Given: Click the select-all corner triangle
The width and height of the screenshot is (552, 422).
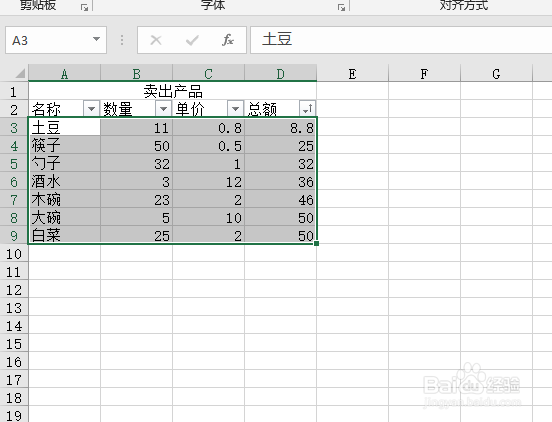Looking at the screenshot, I should pos(20,73).
